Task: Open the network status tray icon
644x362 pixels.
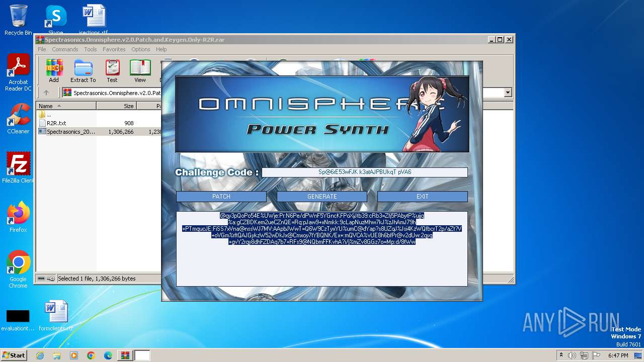Action: [x=585, y=355]
